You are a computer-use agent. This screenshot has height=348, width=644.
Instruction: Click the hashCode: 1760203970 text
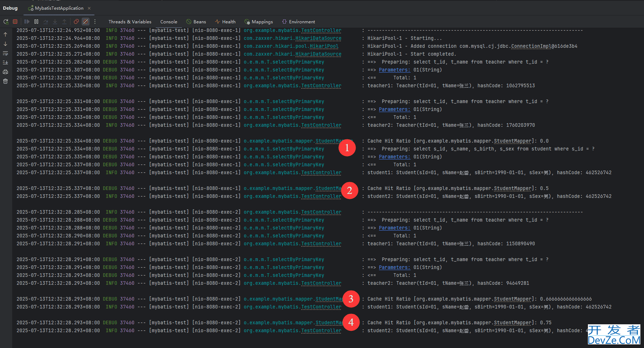(506, 125)
